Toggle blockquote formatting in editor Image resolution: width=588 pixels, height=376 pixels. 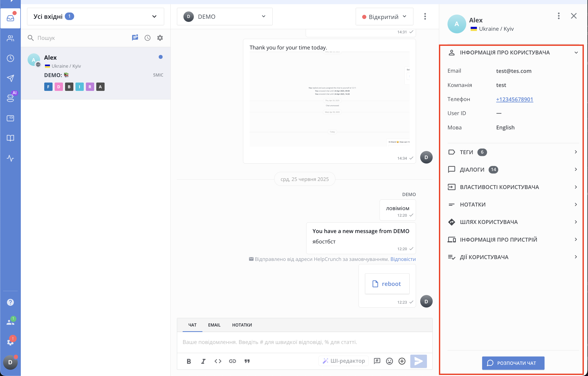247,361
